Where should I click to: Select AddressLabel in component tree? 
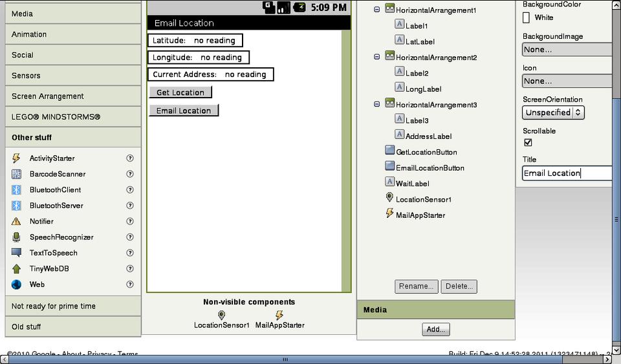coord(428,136)
